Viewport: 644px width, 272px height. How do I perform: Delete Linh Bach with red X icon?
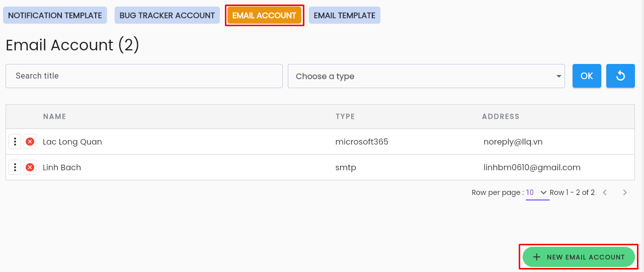[x=30, y=167]
